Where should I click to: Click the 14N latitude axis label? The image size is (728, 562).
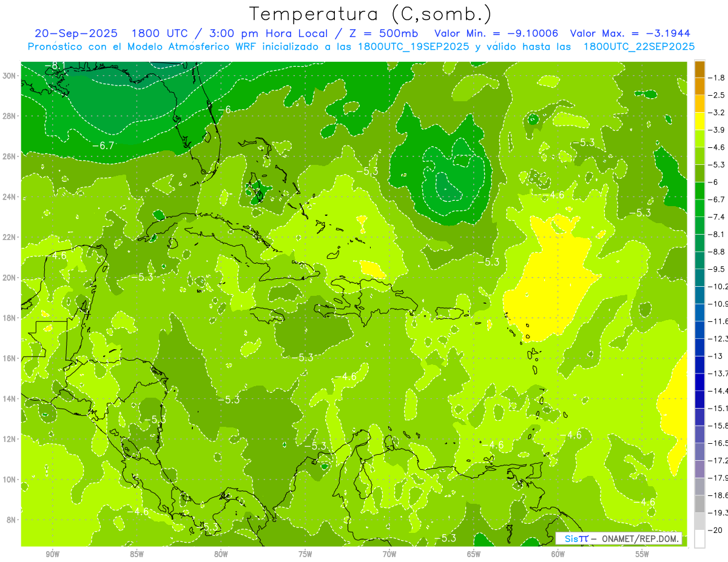(10, 398)
